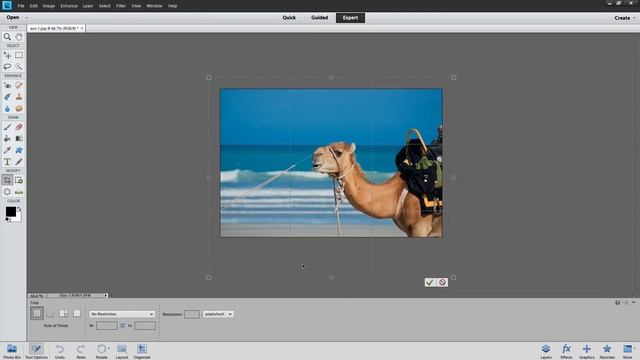This screenshot has width=640, height=360.
Task: Select the Recompose tool
Action: (x=19, y=180)
